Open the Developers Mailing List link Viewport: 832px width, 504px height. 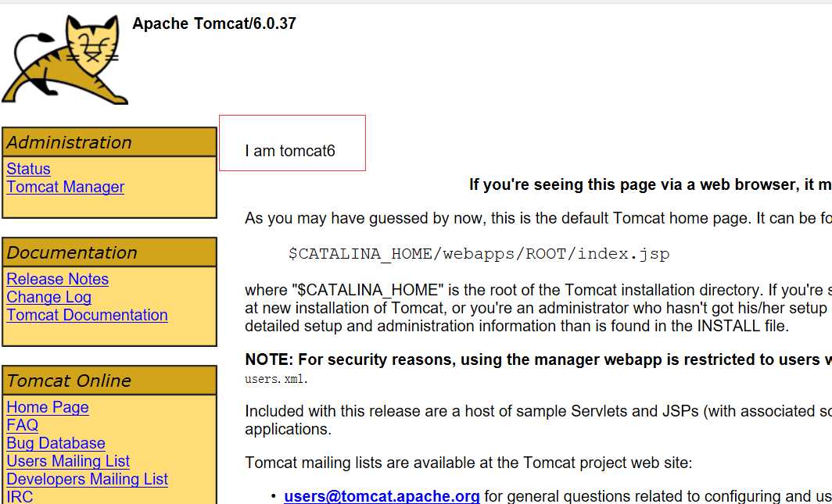point(87,479)
